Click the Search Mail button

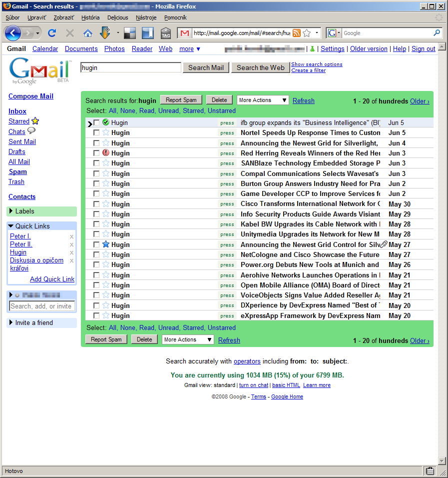click(206, 67)
